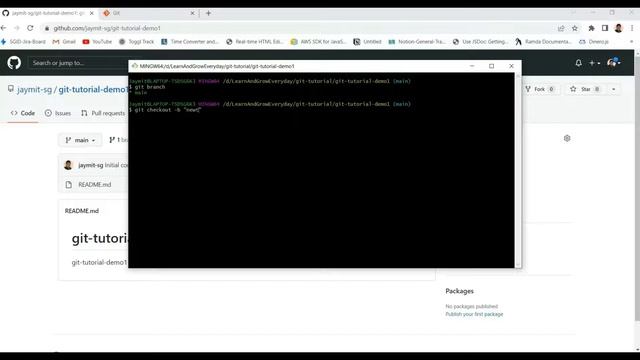The image size is (640, 360).
Task: Open the YouTube bookmark
Action: [97, 42]
